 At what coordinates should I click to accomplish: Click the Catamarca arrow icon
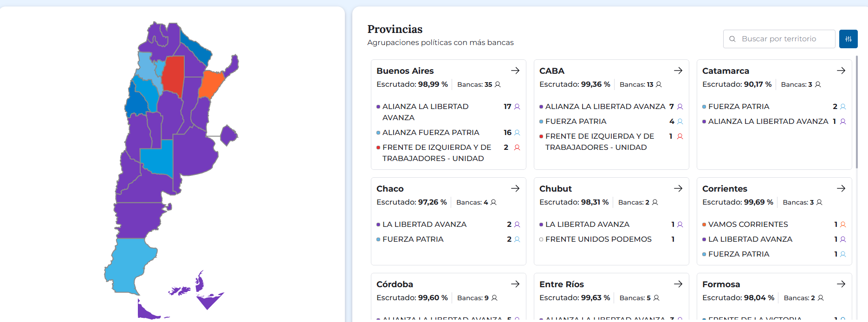(x=841, y=71)
